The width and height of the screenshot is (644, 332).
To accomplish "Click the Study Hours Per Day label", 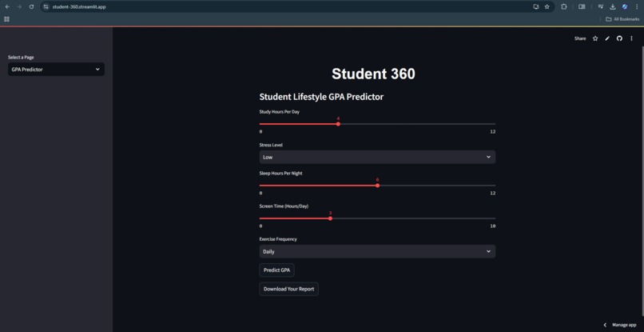I will coord(279,111).
